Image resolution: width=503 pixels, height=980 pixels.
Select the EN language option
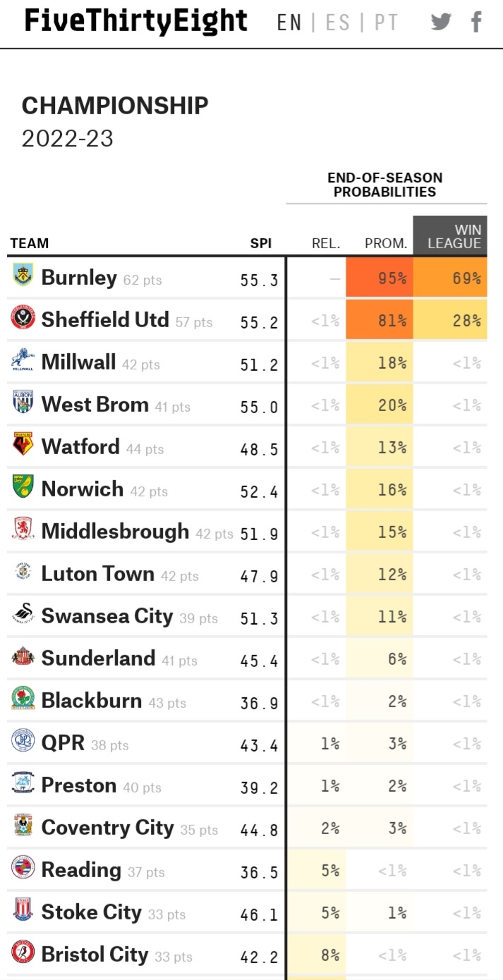point(289,23)
